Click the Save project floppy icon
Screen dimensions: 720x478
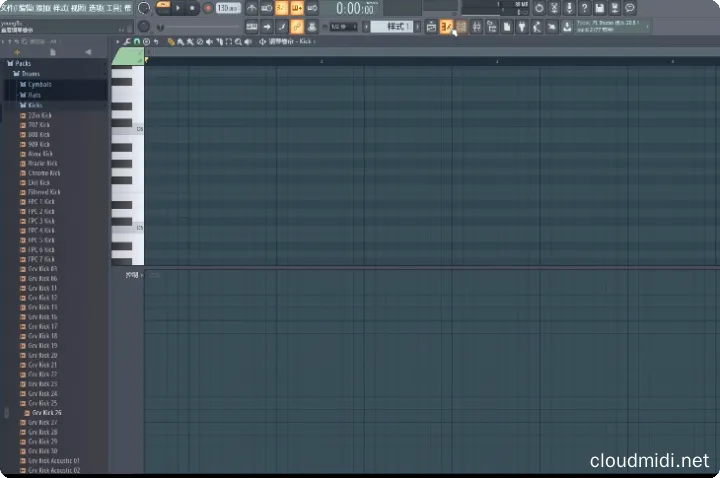tap(599, 8)
